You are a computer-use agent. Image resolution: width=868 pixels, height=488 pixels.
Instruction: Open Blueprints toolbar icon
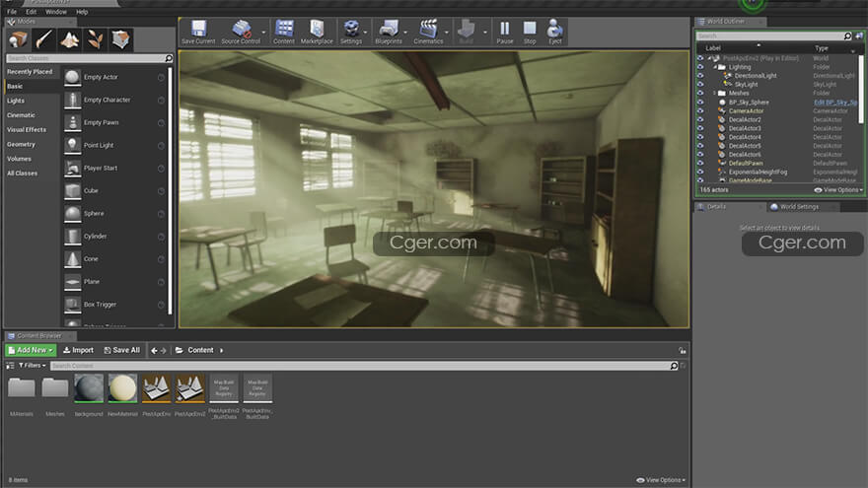coord(389,29)
